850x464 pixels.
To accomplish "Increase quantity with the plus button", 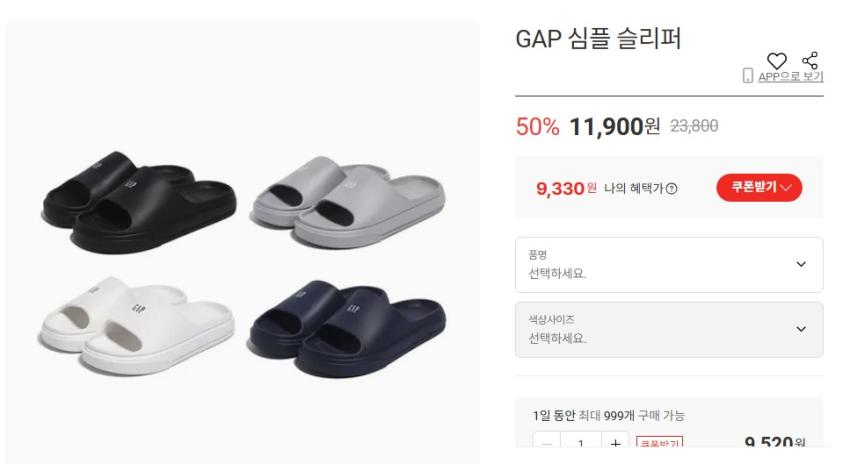I will pyautogui.click(x=615, y=443).
